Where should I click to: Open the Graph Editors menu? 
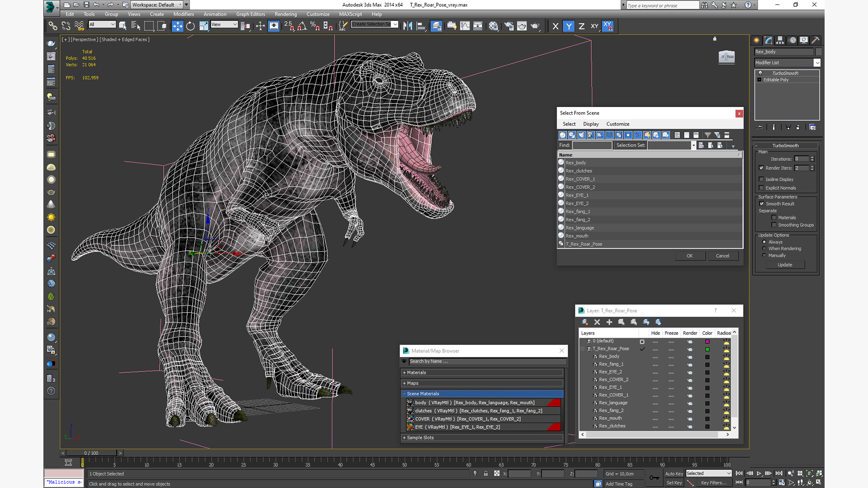[x=250, y=14]
